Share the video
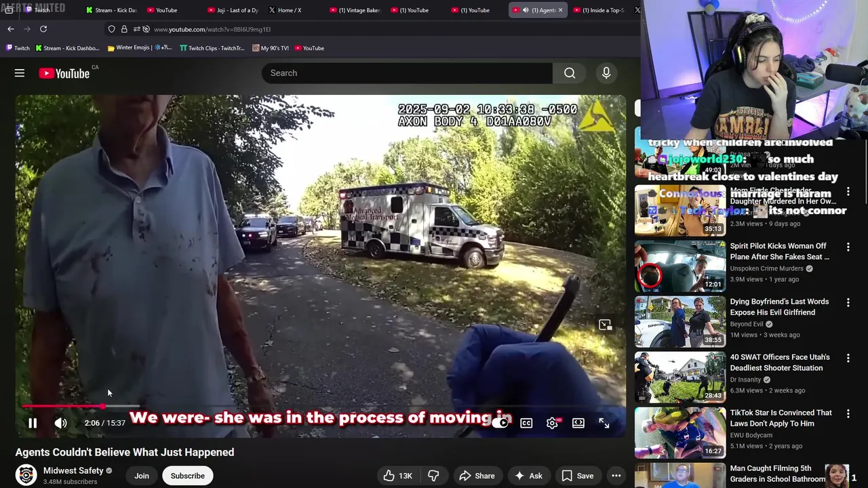 click(x=477, y=476)
